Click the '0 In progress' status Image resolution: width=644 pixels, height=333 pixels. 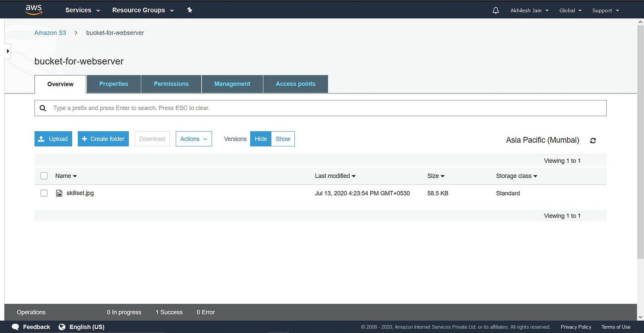point(124,312)
